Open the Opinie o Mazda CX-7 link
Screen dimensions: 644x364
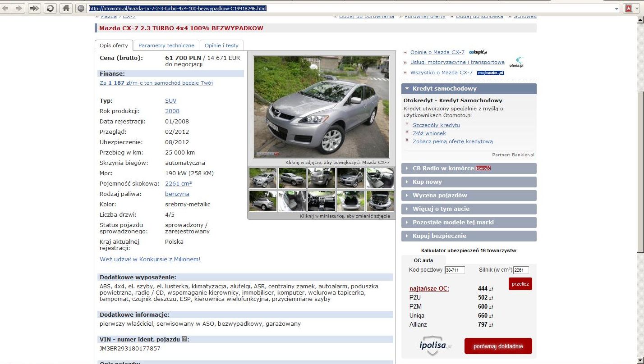click(437, 52)
